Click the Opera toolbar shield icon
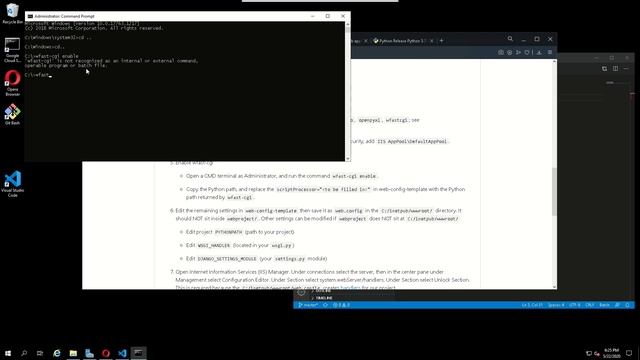 pos(527,52)
